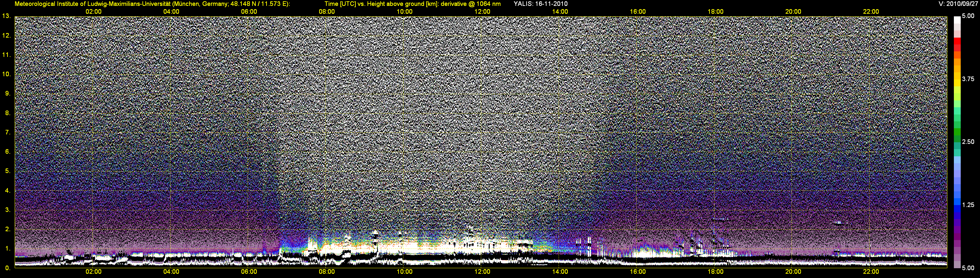Click the 13. km height axis label
Image resolution: width=980 pixels, height=278 pixels.
7,16
